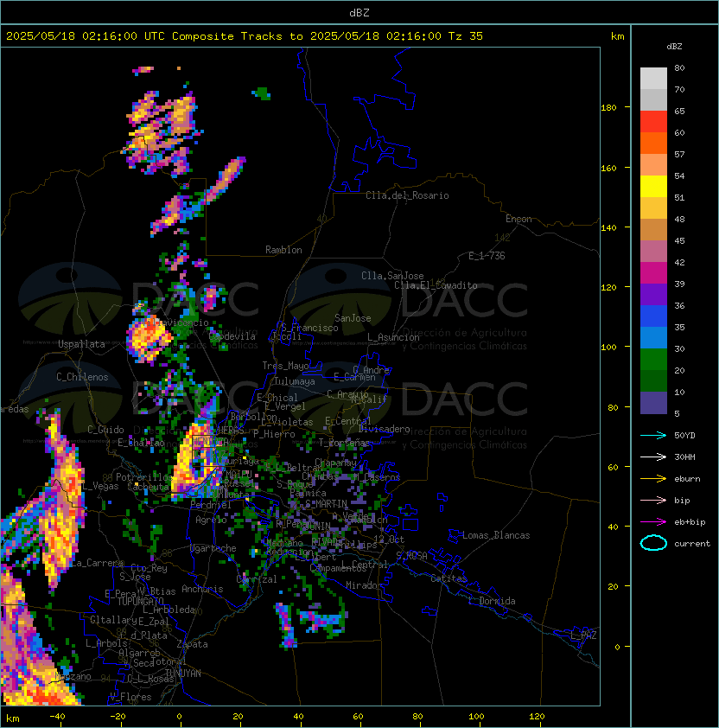719x728 pixels.
Task: Click the Divisadero place label
Action: tap(385, 429)
